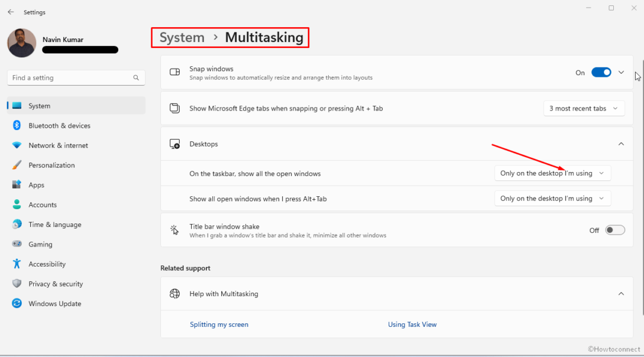Open Accessibility settings

coord(76,264)
